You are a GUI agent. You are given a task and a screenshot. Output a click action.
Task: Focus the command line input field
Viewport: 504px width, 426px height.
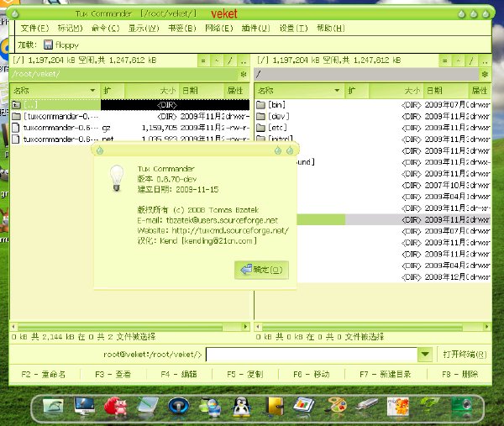(x=312, y=355)
